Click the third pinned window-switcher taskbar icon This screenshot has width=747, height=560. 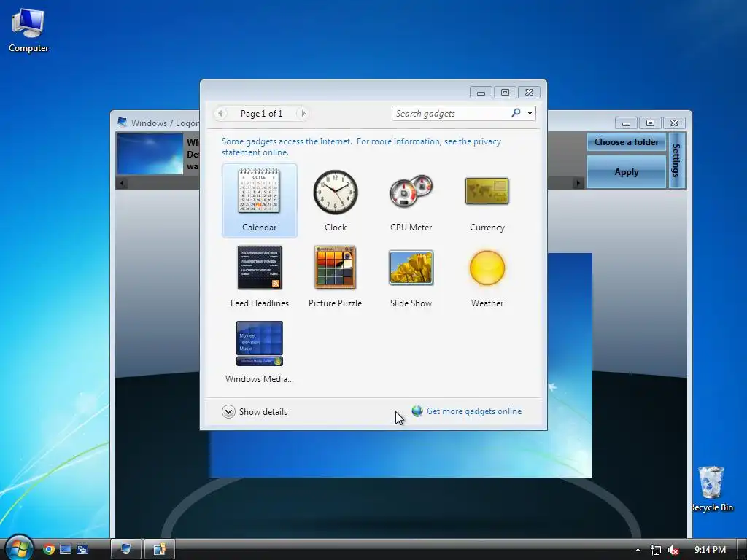[x=82, y=550]
